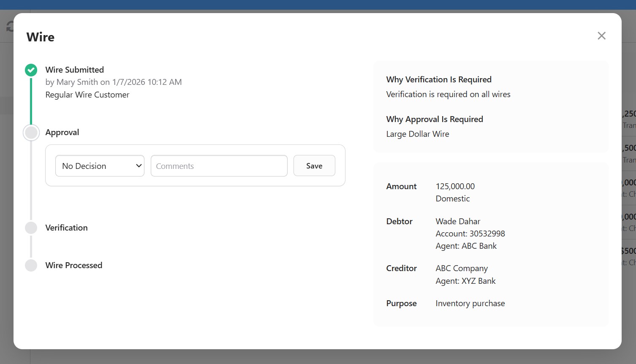Select the Approval step label
The height and width of the screenshot is (364, 636).
tap(62, 132)
